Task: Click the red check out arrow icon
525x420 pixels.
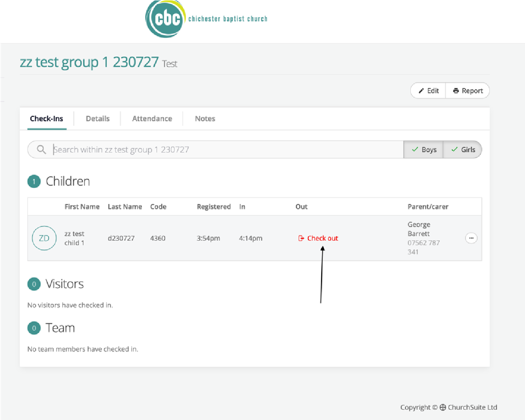Action: (301, 238)
